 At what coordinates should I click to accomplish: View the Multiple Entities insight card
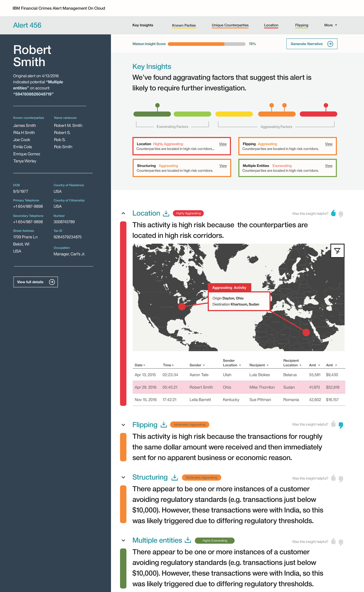point(329,166)
